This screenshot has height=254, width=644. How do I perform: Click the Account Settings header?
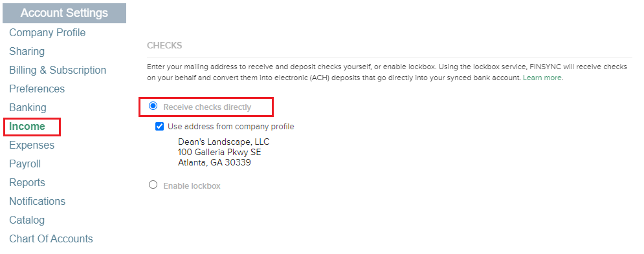pyautogui.click(x=65, y=13)
